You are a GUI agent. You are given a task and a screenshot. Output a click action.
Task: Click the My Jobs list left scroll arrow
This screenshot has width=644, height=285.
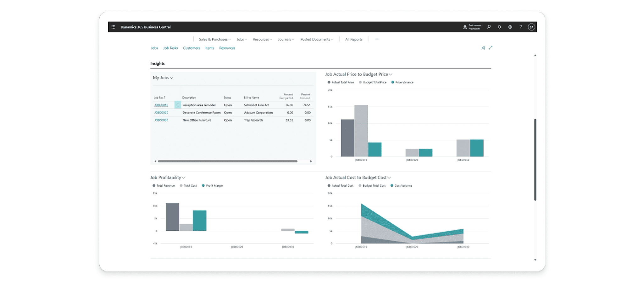(x=155, y=161)
